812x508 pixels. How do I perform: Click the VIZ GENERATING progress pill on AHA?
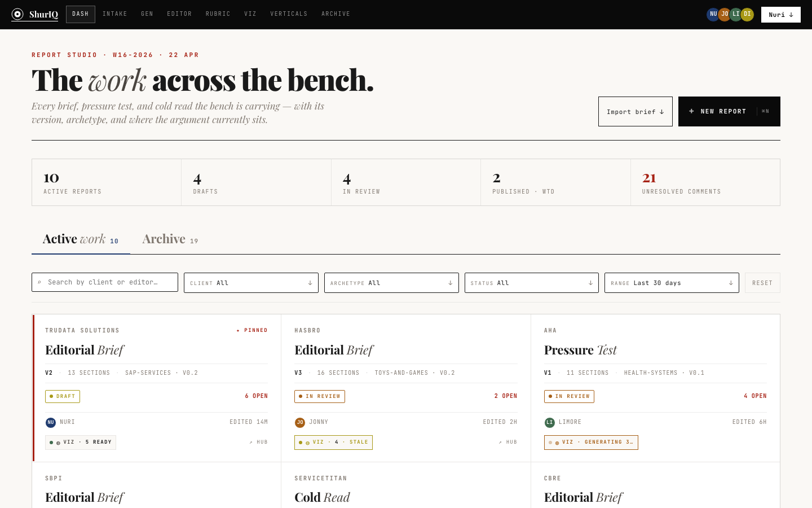(x=591, y=443)
